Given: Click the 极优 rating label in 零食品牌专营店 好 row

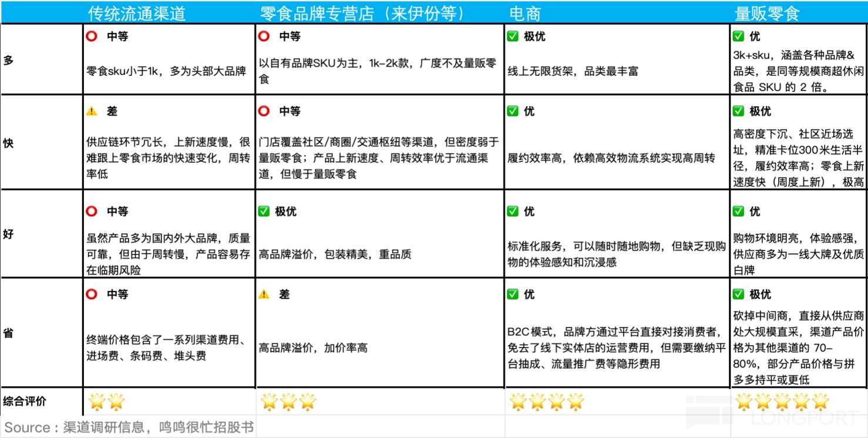Looking at the screenshot, I should click(x=286, y=211).
